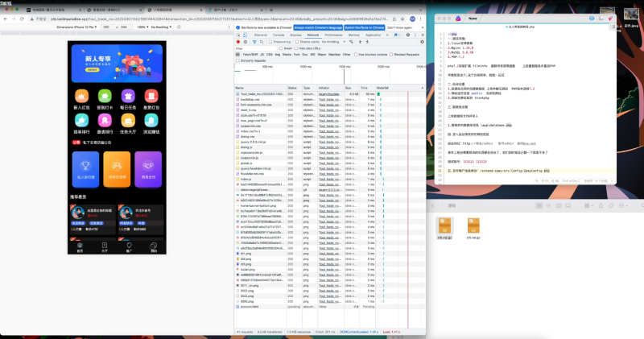
Task: Click the Filter text input
Action: pyautogui.click(x=255, y=48)
